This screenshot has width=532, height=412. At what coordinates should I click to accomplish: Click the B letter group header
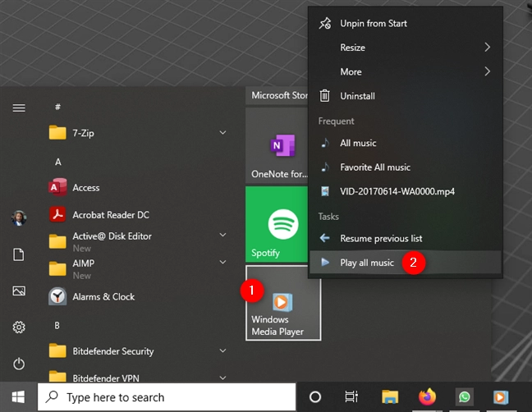tap(57, 326)
